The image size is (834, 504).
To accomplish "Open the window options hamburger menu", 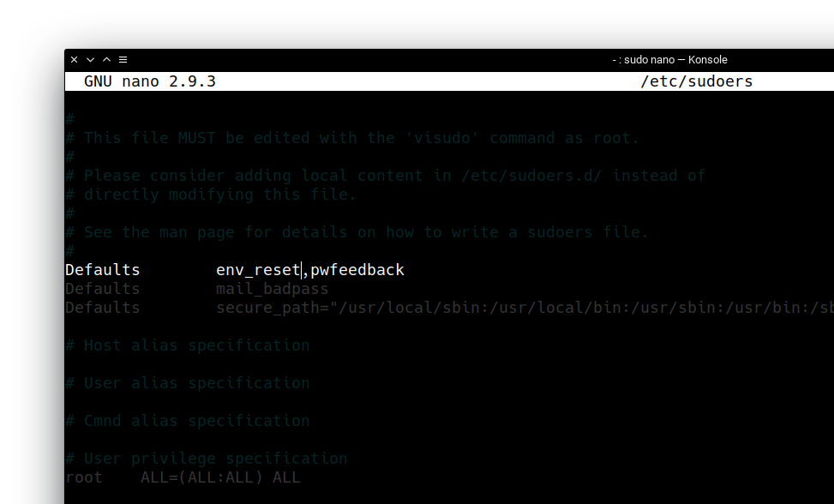I will tap(123, 59).
